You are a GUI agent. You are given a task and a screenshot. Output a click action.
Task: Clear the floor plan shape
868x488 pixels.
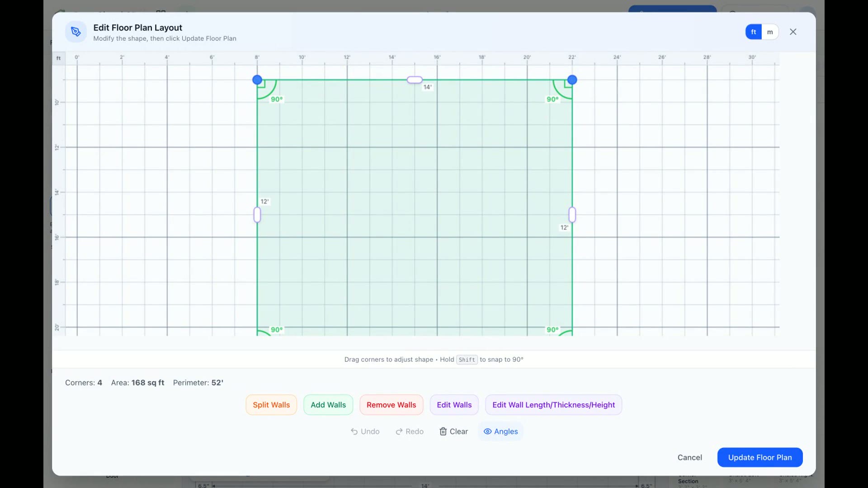[453, 432]
